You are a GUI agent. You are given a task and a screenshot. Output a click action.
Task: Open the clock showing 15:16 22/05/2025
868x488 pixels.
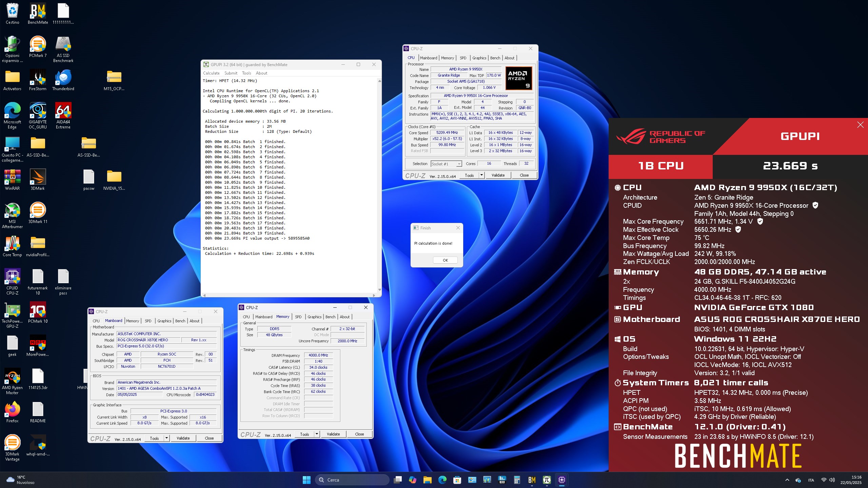pos(851,480)
